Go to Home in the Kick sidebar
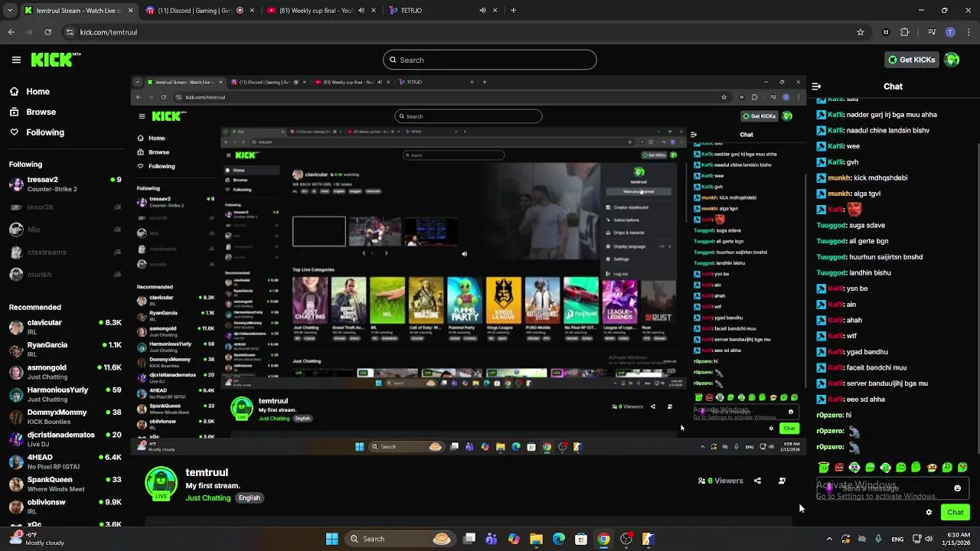The height and width of the screenshot is (551, 980). (38, 91)
